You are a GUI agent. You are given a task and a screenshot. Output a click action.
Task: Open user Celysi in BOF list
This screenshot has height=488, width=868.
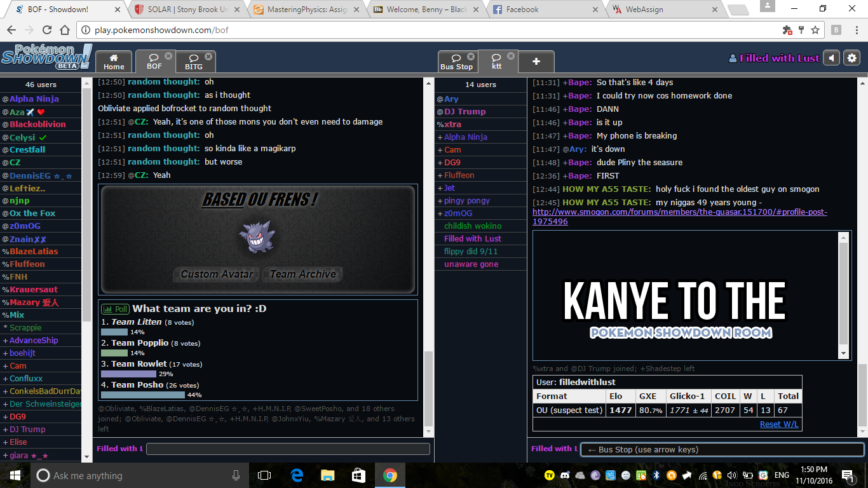coord(41,137)
